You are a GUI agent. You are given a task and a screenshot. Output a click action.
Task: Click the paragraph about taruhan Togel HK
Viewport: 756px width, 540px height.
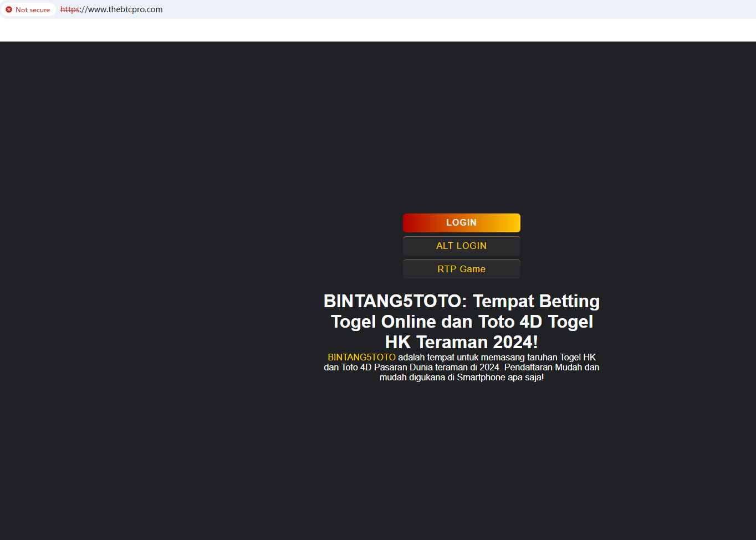click(x=462, y=368)
